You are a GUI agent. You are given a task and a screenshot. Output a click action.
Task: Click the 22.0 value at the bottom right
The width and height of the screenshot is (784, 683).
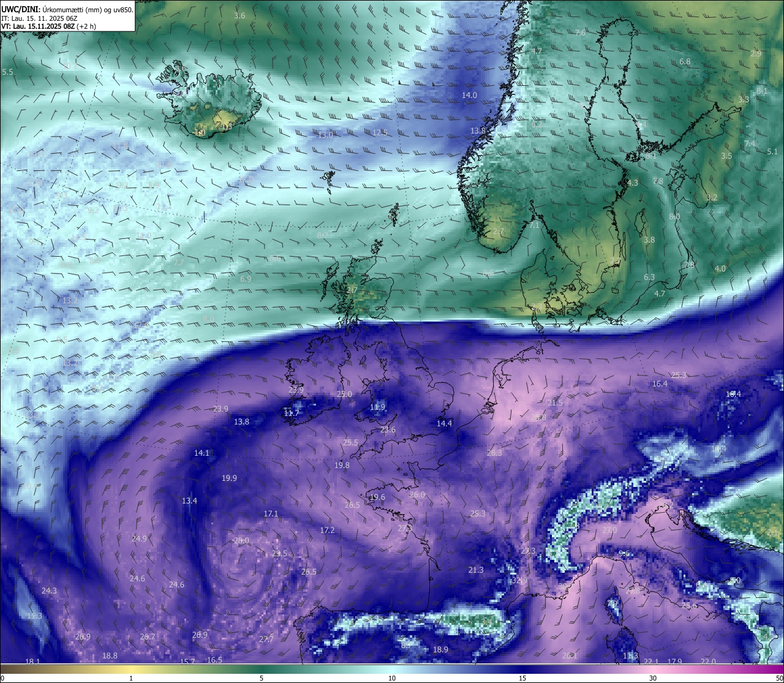(708, 661)
